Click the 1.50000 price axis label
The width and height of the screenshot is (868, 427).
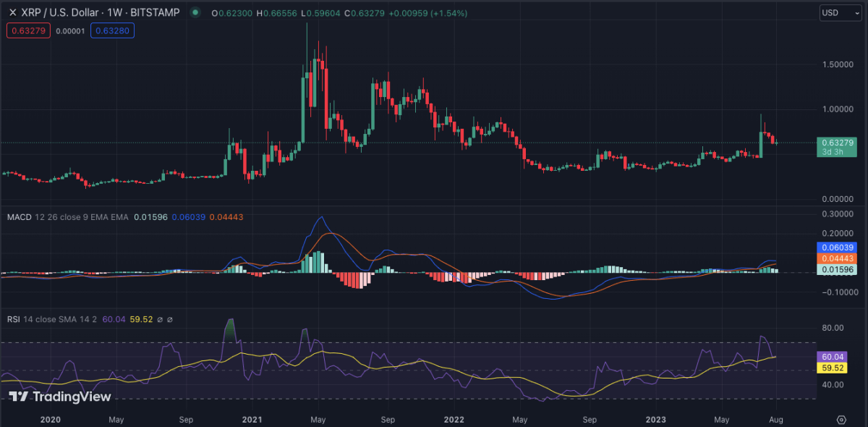coord(838,64)
